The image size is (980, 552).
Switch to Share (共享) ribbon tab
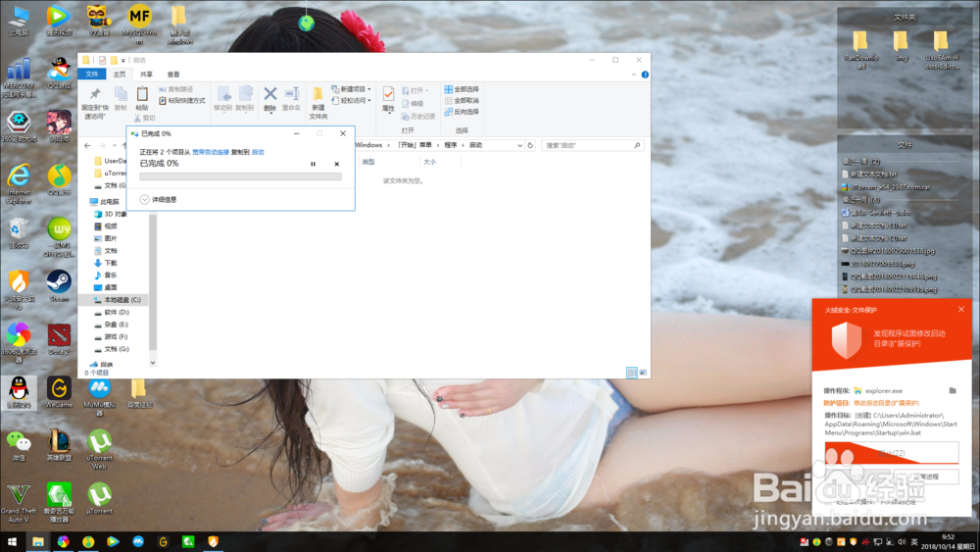coord(146,75)
